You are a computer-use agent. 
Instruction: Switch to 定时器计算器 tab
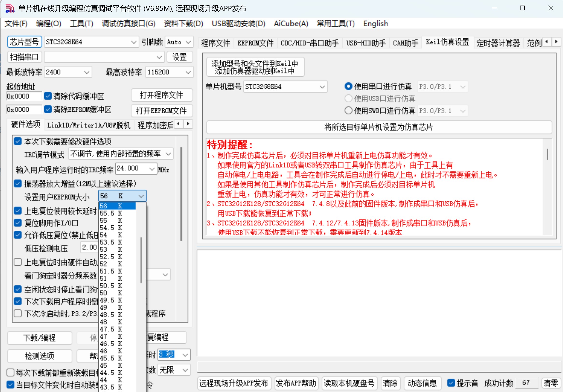point(498,43)
